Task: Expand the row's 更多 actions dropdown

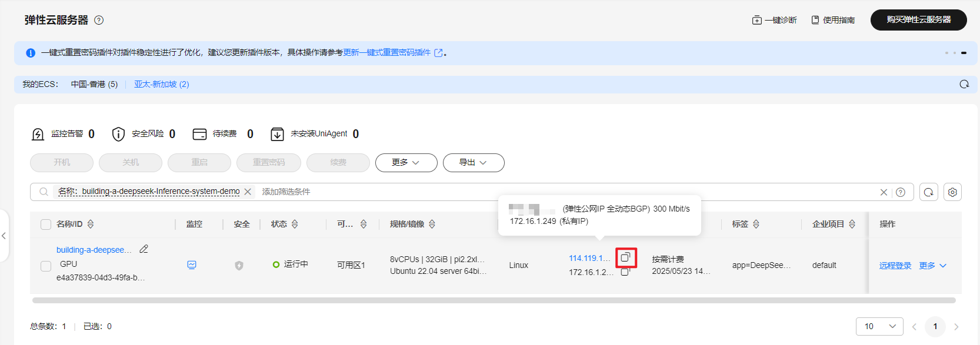Action: click(x=933, y=266)
